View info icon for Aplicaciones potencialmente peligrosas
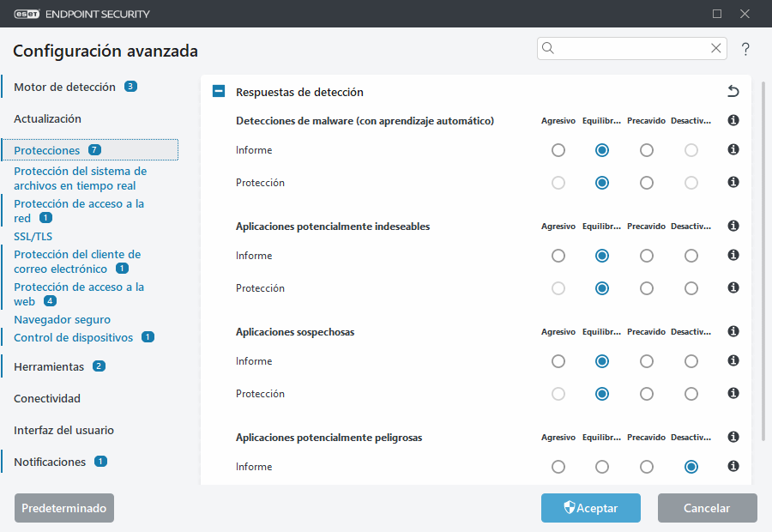This screenshot has width=772, height=532. pyautogui.click(x=733, y=437)
